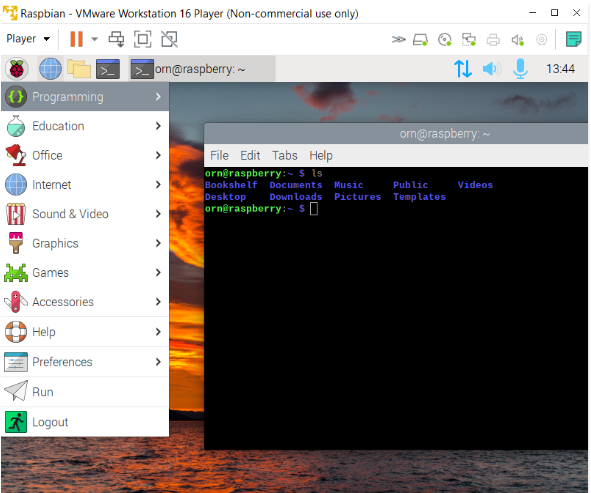Open the Games menu category
Viewport: 591px width, 493px height.
(x=85, y=273)
